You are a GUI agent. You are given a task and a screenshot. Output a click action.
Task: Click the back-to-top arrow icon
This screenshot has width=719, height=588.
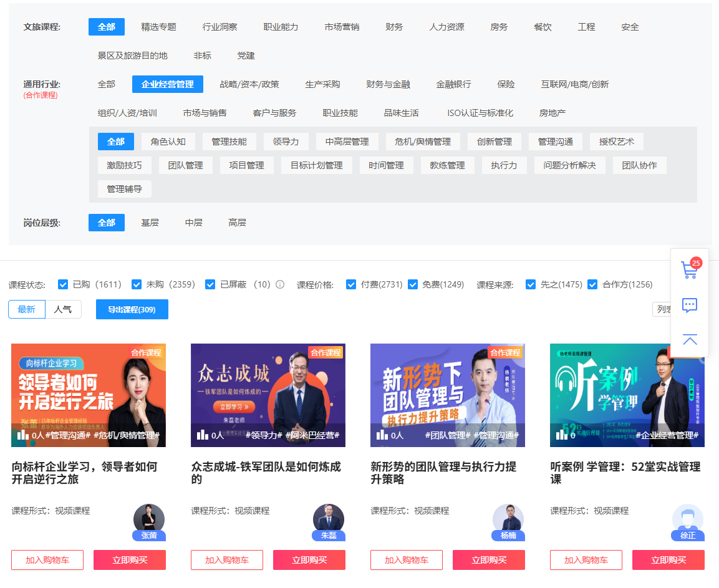(x=689, y=340)
